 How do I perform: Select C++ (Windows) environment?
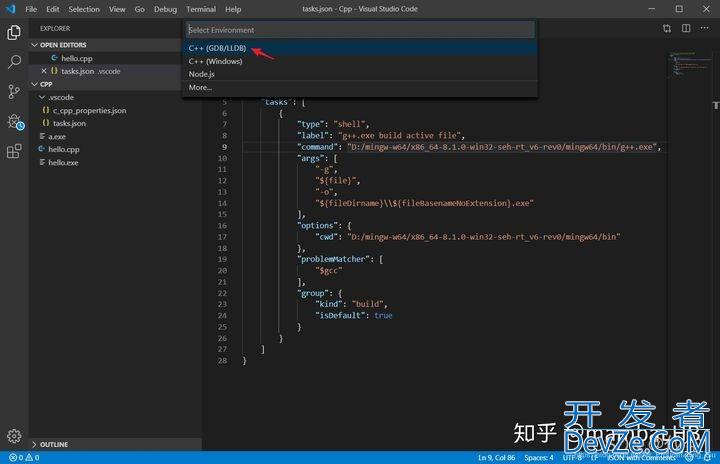[360, 61]
